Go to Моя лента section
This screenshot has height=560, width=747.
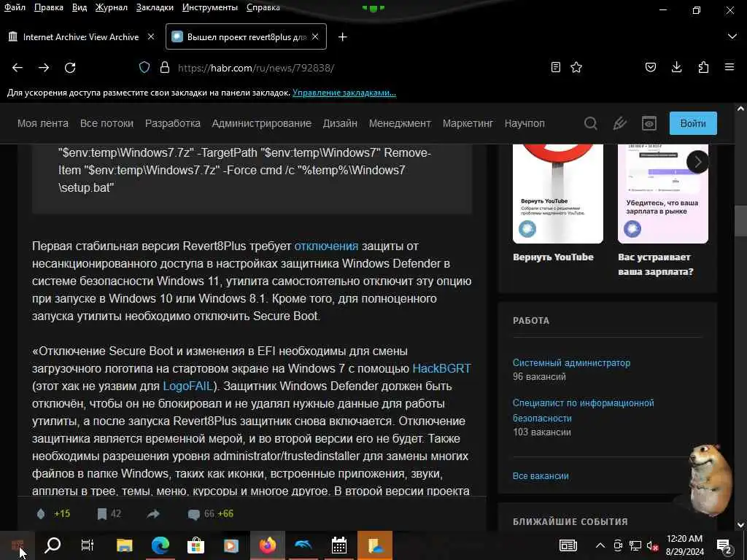[43, 123]
